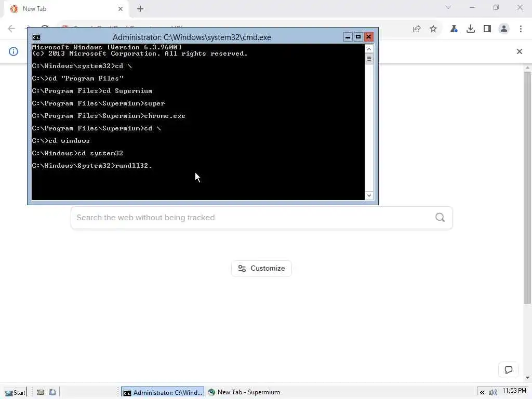Close the cmd.exe window
The image size is (532, 399).
tap(369, 37)
